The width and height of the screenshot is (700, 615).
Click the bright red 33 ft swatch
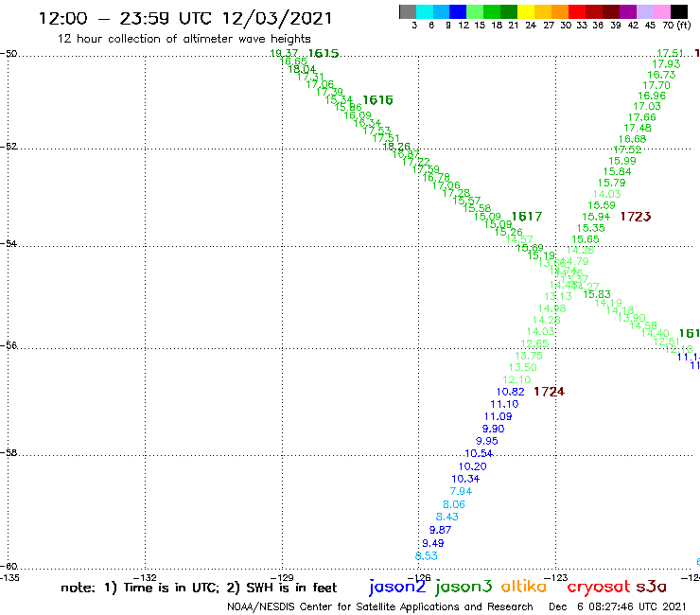click(x=577, y=11)
